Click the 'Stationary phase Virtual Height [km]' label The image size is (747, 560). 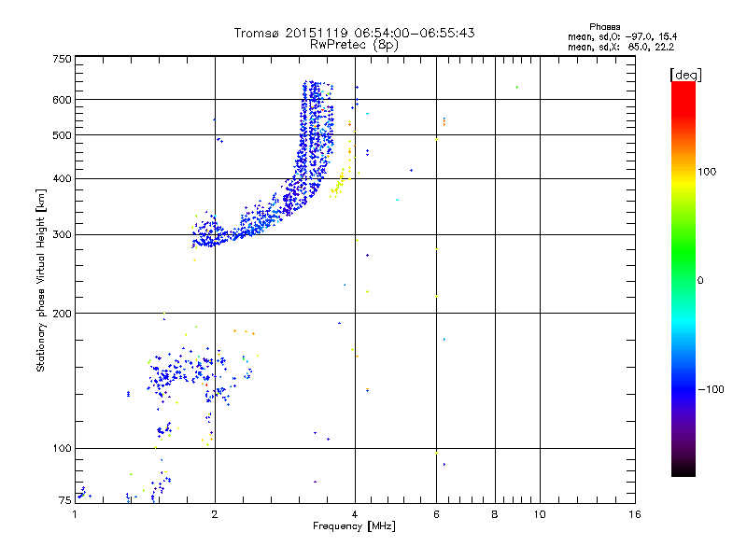(x=41, y=280)
